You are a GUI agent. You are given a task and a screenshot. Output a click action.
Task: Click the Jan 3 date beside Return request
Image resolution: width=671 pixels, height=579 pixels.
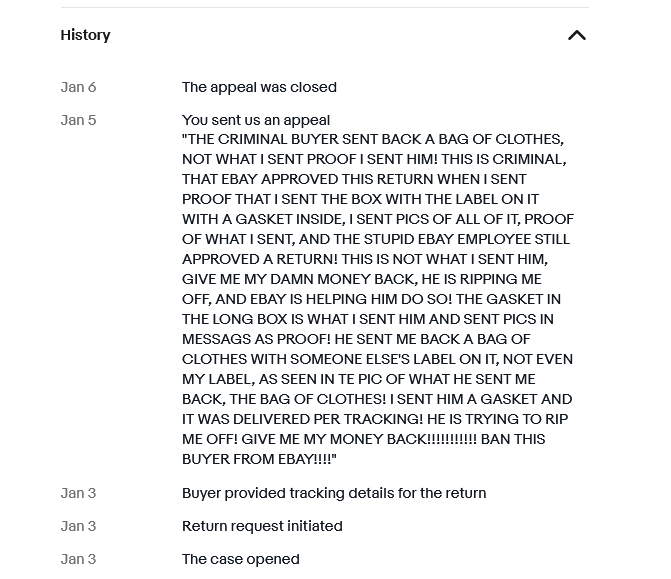(78, 526)
